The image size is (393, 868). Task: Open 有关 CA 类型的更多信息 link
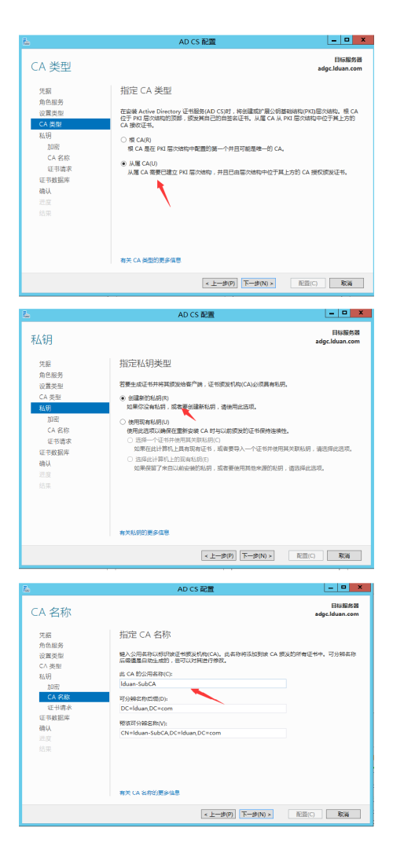point(151,260)
